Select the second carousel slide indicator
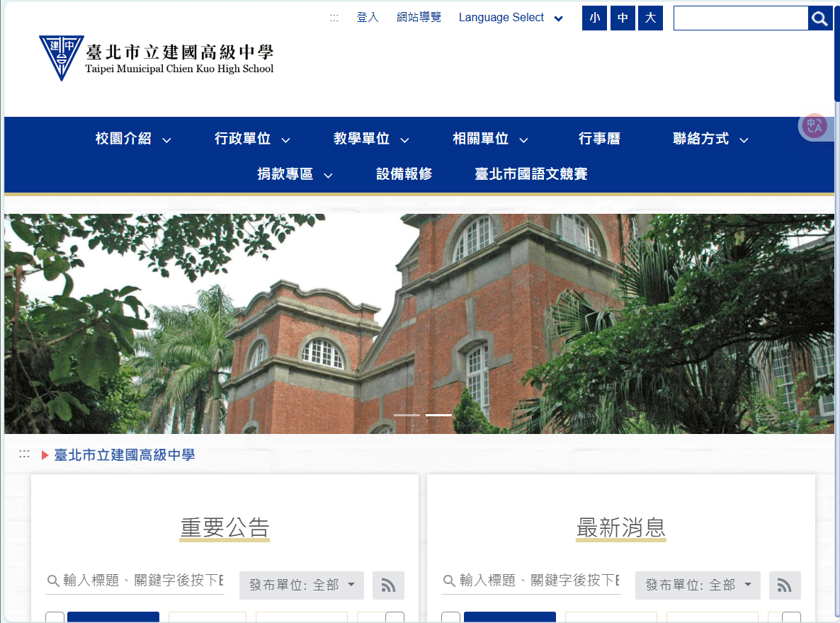This screenshot has height=623, width=840. 438,415
